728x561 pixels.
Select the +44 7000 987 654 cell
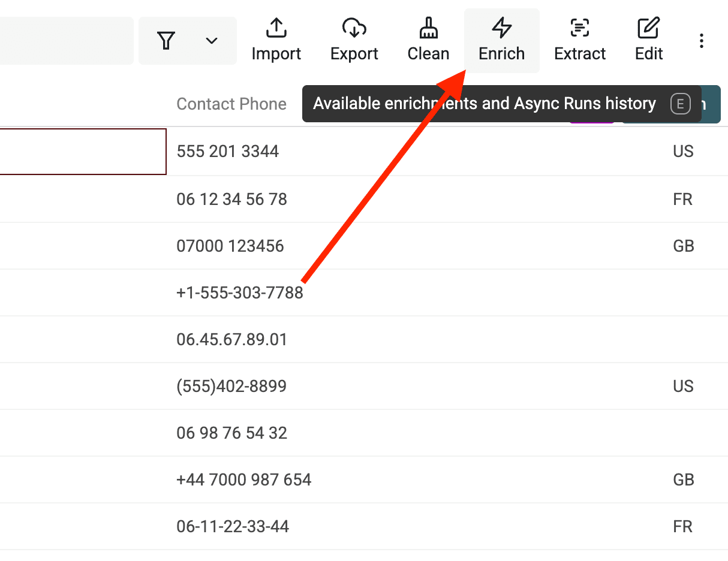243,479
